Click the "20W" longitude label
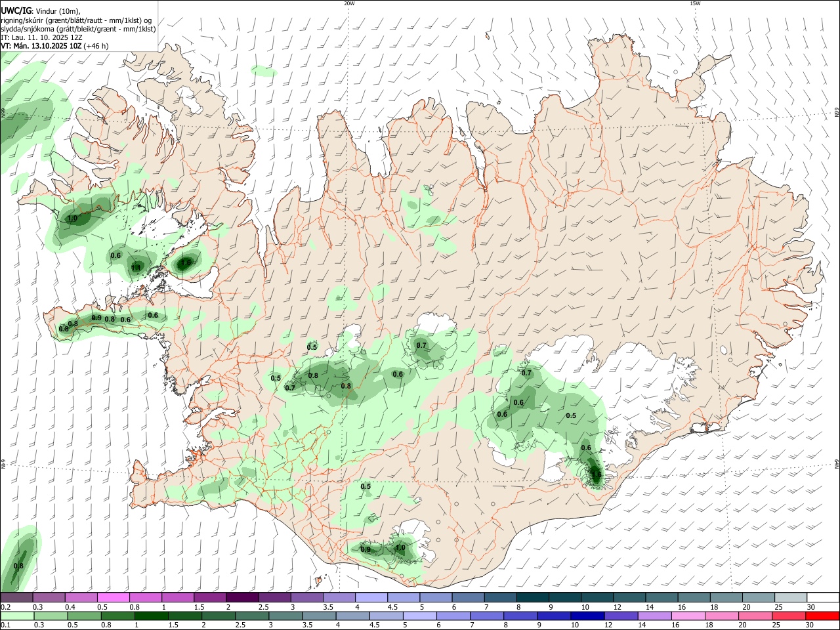 pos(349,3)
